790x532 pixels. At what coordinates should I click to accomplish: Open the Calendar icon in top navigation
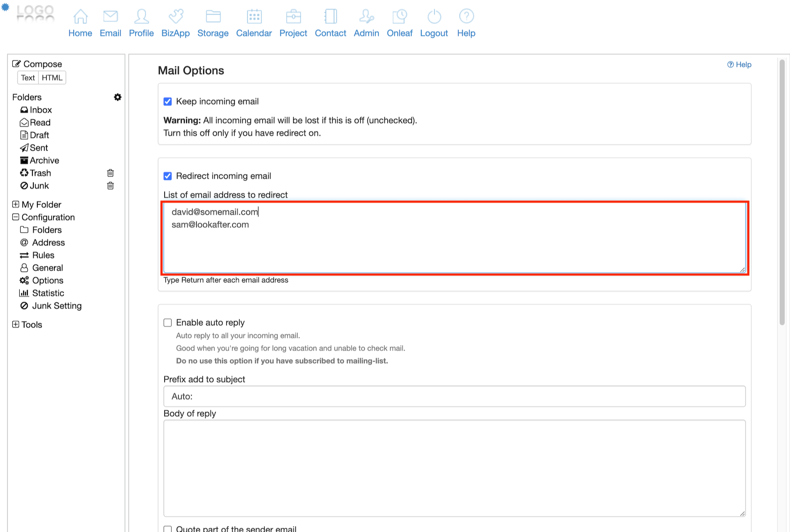pyautogui.click(x=254, y=17)
